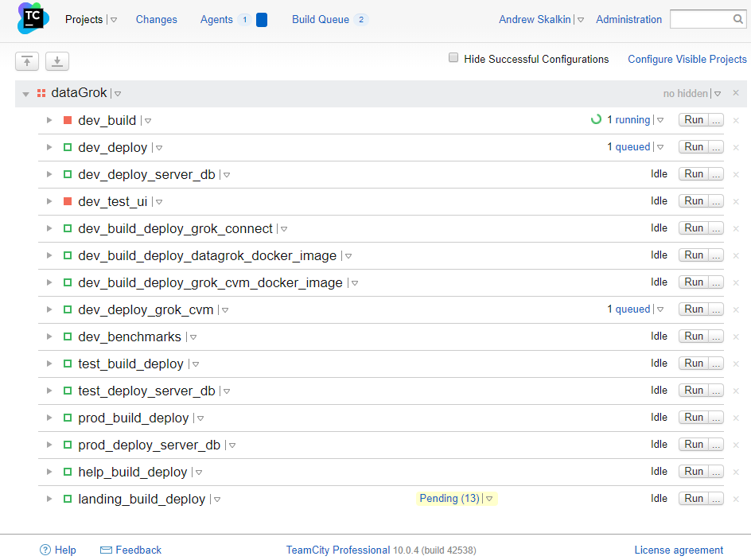
Task: Run the dev_test_ui build
Action: [693, 201]
